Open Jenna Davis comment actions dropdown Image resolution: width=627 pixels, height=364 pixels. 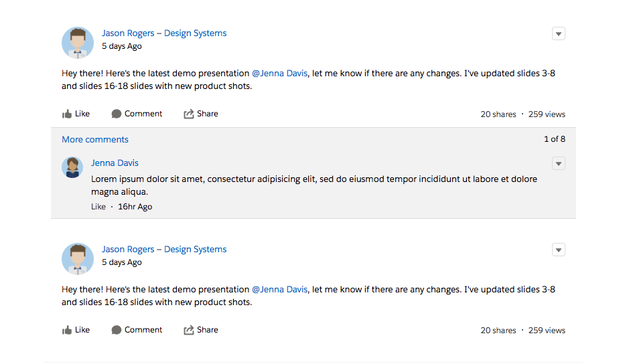pyautogui.click(x=559, y=164)
